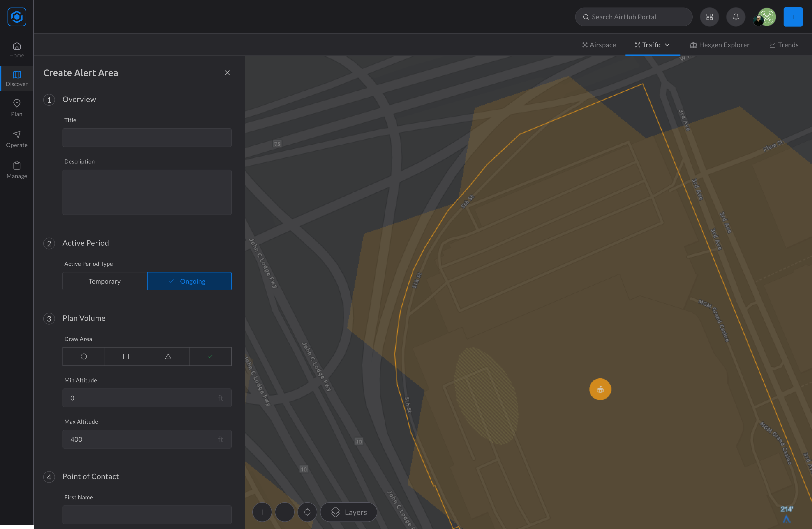Expand the Traffic tab dropdown chevron
The width and height of the screenshot is (812, 529).
[667, 45]
